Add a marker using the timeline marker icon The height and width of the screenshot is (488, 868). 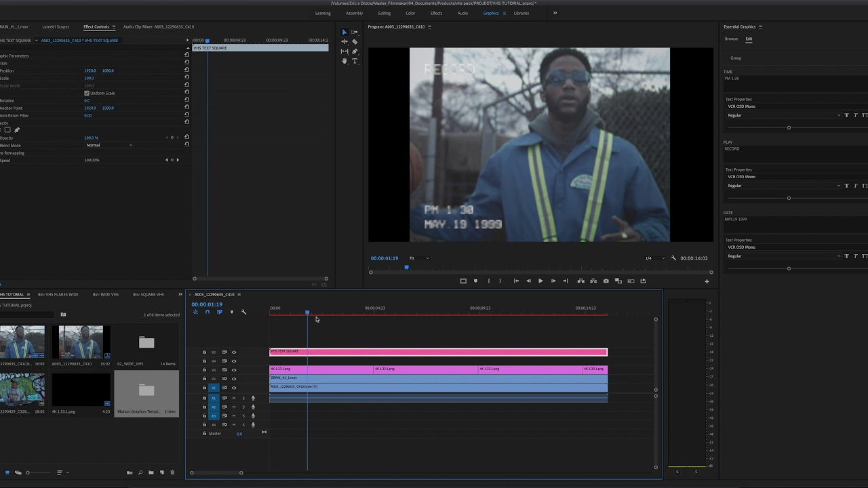(x=232, y=312)
